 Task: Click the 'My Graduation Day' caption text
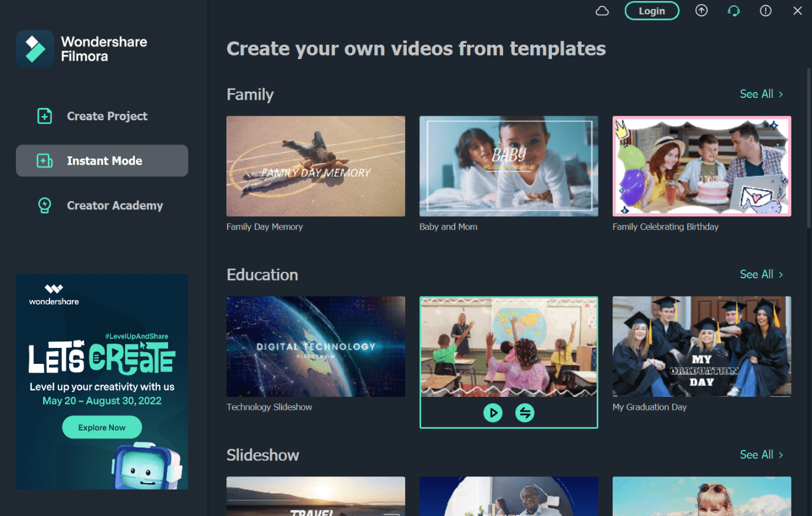click(x=649, y=407)
